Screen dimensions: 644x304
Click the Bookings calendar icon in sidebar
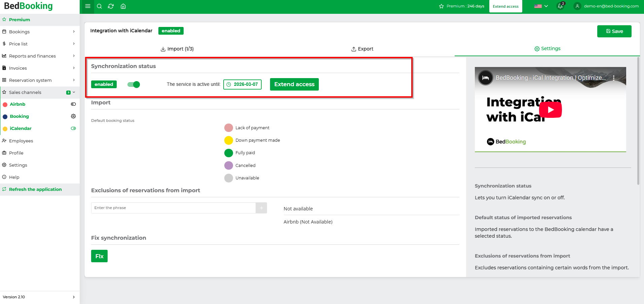point(4,32)
